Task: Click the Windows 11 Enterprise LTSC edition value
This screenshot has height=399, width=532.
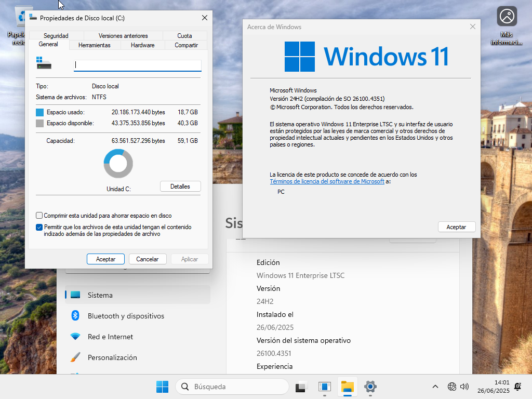Action: (300, 275)
